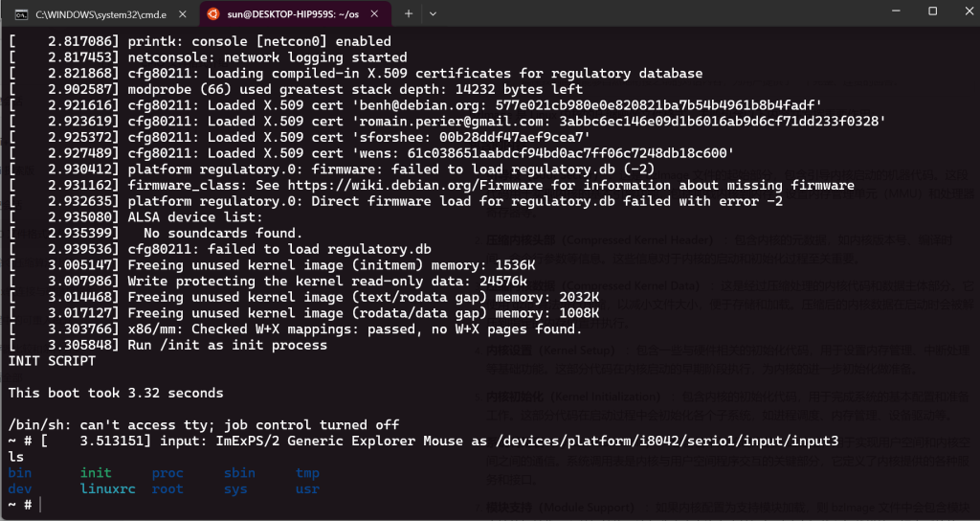Click the 'proc' directory name

pos(167,473)
